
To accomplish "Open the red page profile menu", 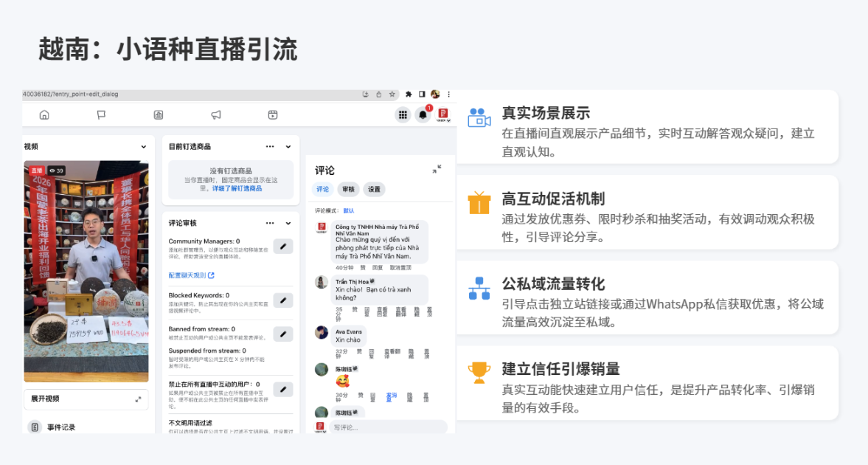I will pyautogui.click(x=443, y=114).
